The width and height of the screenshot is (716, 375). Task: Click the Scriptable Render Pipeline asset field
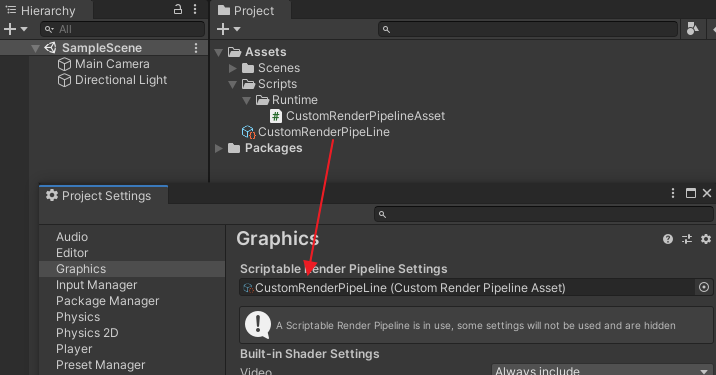click(x=467, y=288)
